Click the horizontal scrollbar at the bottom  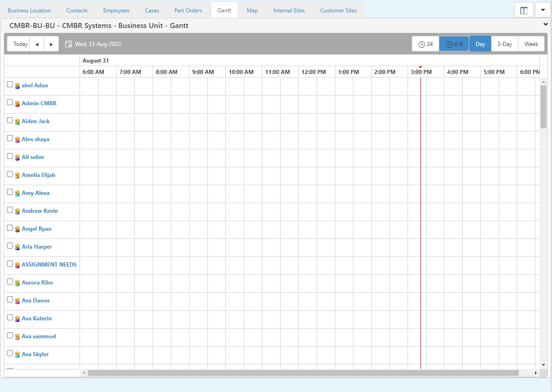[x=303, y=373]
